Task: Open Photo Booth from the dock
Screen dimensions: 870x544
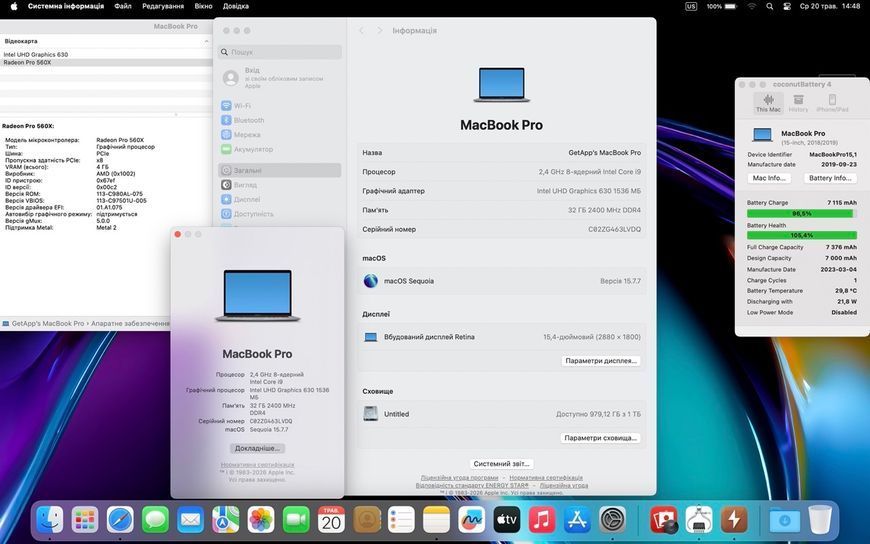Action: (x=664, y=521)
